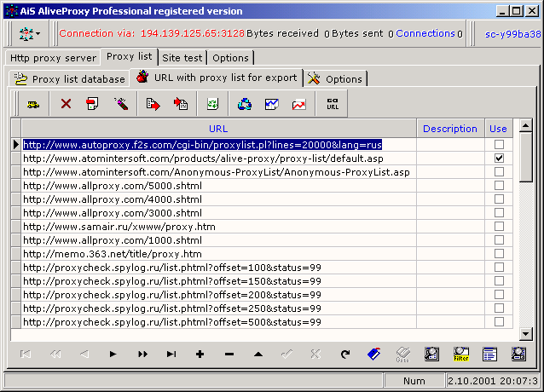Click the yellow bus toolbar icon

click(x=33, y=104)
